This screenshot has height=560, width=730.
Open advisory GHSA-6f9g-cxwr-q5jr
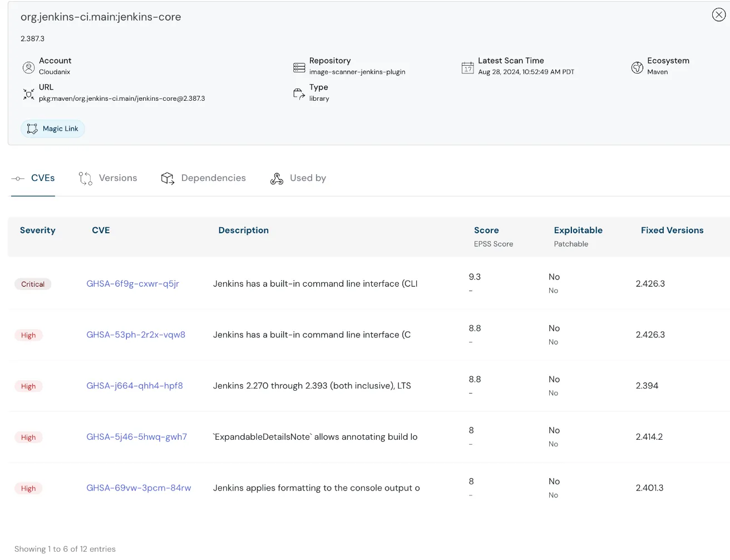tap(132, 284)
